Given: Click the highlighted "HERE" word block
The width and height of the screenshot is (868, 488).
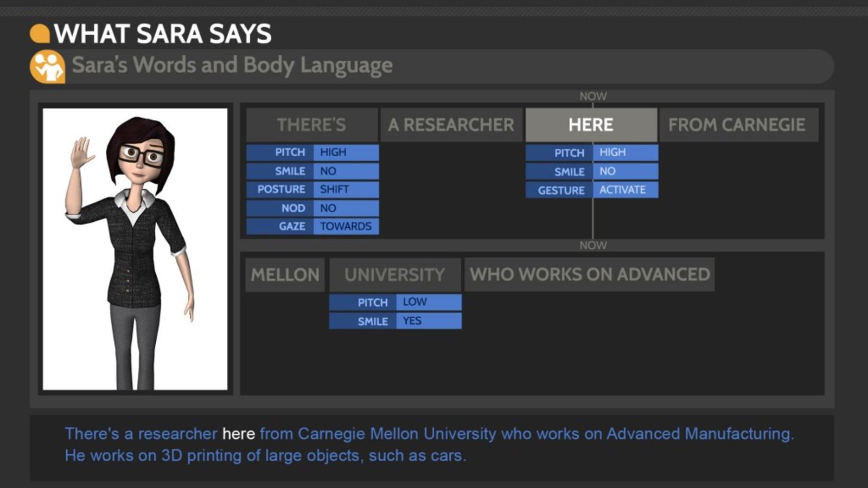Looking at the screenshot, I should point(591,125).
